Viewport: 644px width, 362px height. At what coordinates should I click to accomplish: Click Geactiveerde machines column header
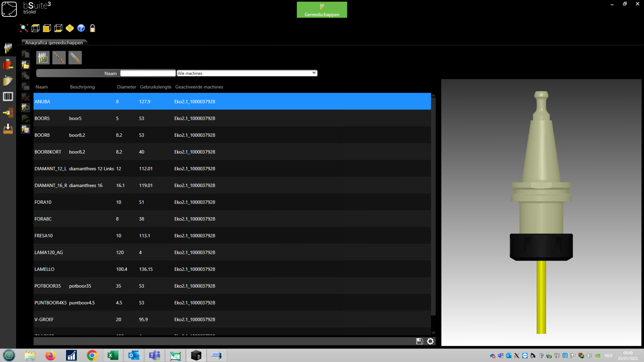[x=199, y=87]
